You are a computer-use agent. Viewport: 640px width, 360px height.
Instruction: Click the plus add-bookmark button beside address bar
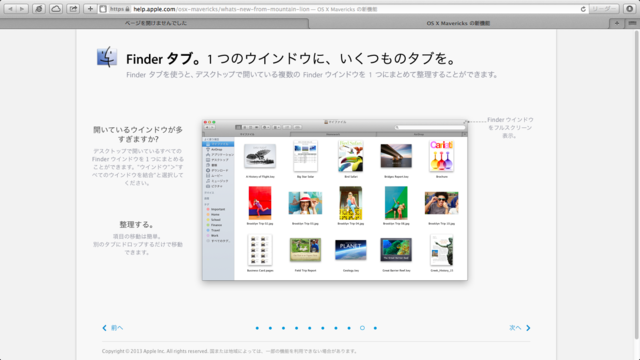click(x=90, y=9)
